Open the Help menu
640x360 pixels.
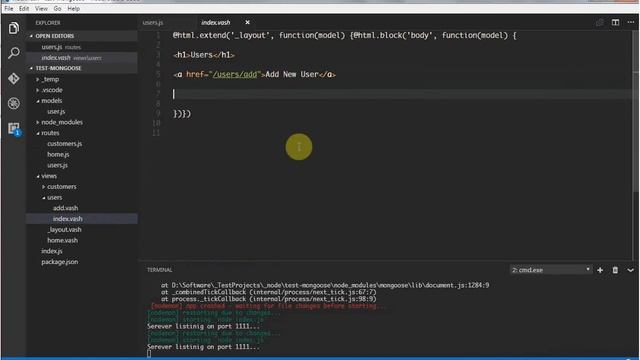coord(73,8)
